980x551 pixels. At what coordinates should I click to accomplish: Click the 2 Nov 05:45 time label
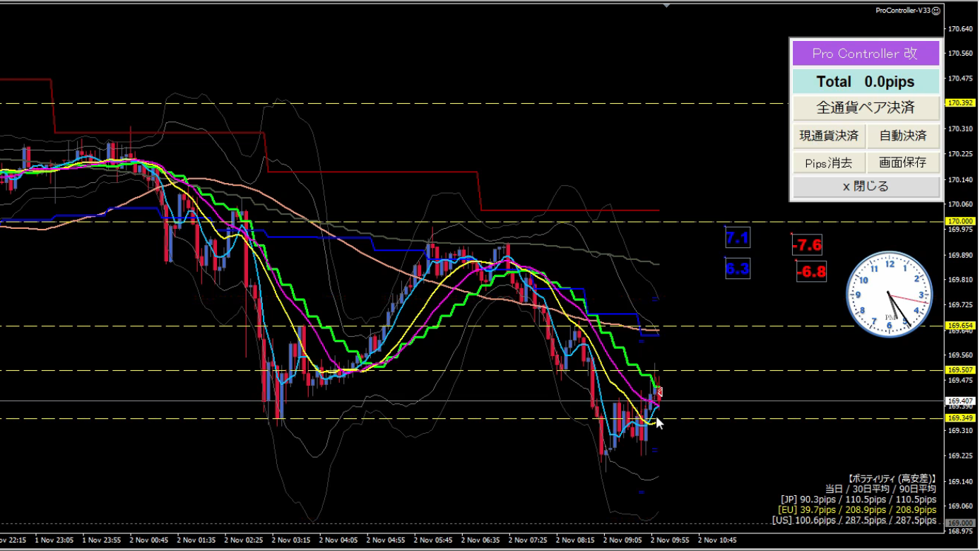tap(432, 540)
